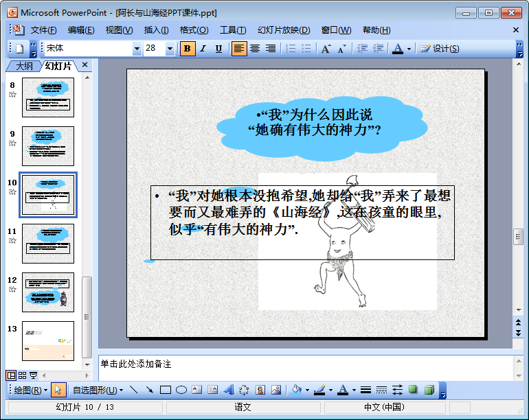Image resolution: width=529 pixels, height=420 pixels.
Task: Center align text
Action: [x=255, y=49]
